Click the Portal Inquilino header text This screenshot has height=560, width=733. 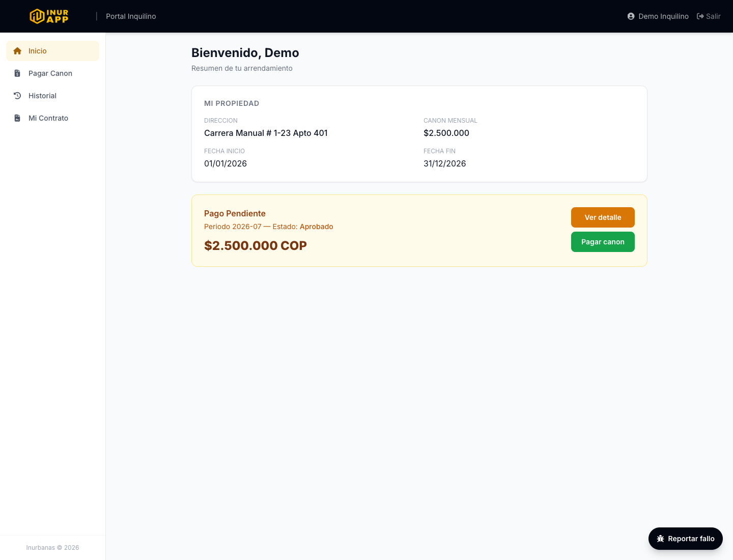pos(131,16)
